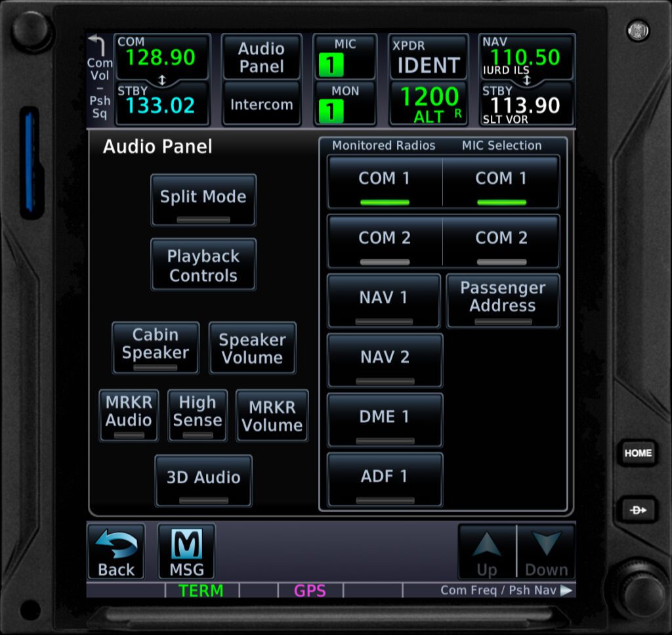Open Playback Controls
The width and height of the screenshot is (672, 635).
click(x=203, y=265)
